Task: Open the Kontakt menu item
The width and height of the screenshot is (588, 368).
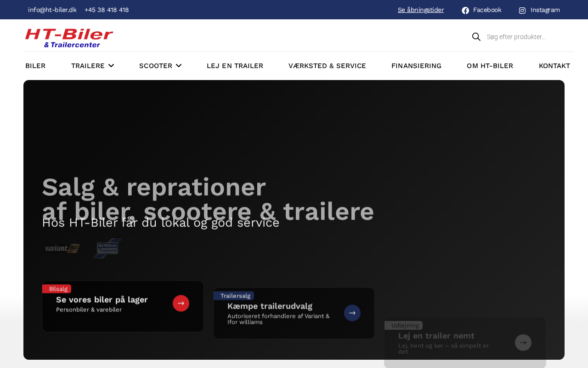Action: pyautogui.click(x=554, y=66)
